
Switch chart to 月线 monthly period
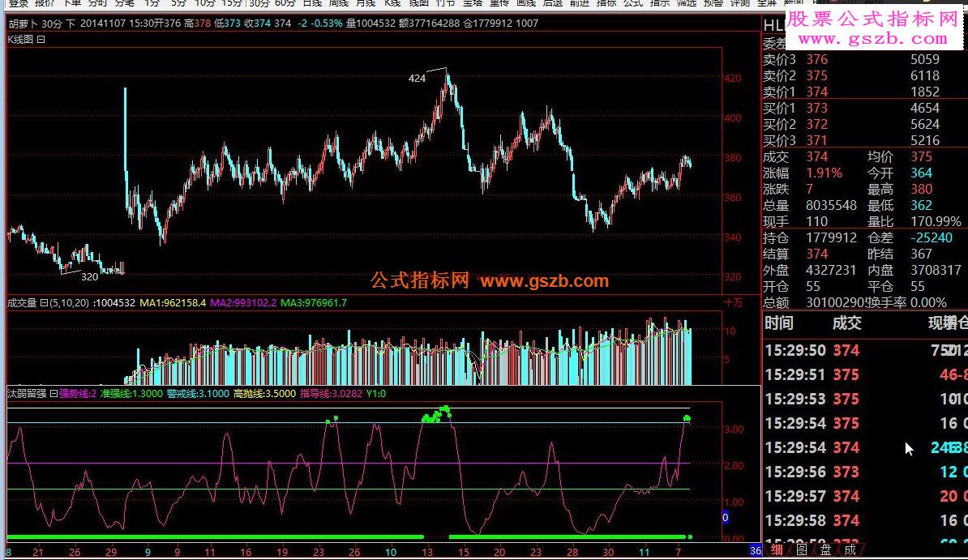coord(366,3)
